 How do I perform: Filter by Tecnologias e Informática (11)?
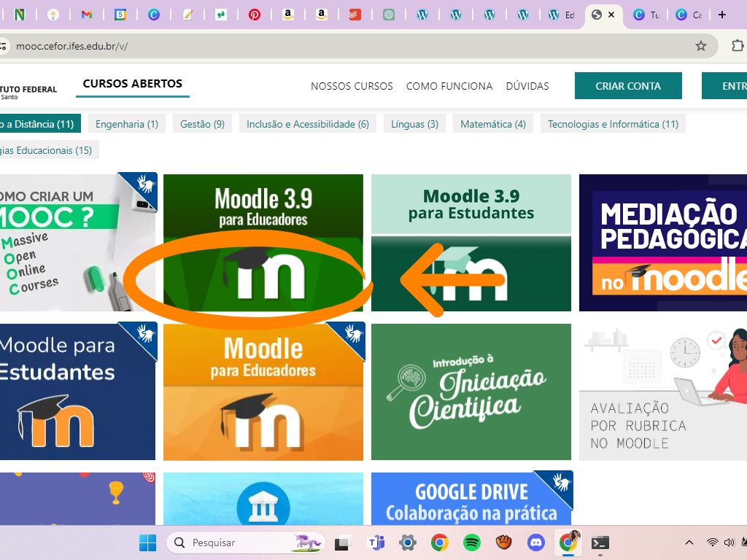(x=613, y=124)
